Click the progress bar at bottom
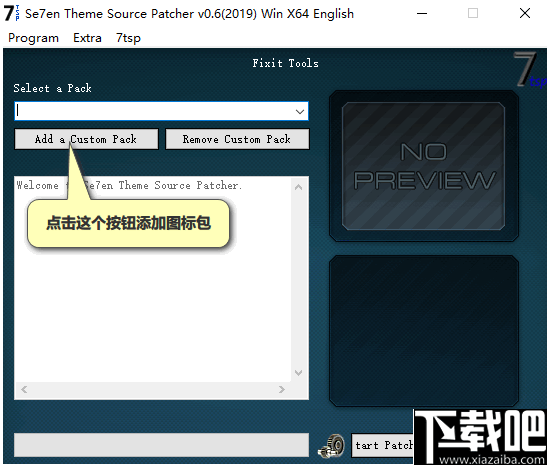 click(x=161, y=445)
